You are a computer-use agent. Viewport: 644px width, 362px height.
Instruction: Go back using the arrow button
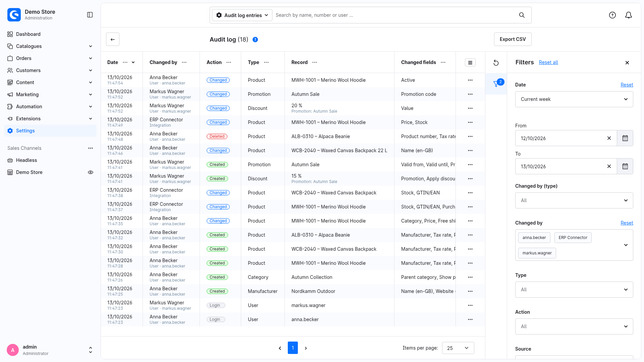113,39
